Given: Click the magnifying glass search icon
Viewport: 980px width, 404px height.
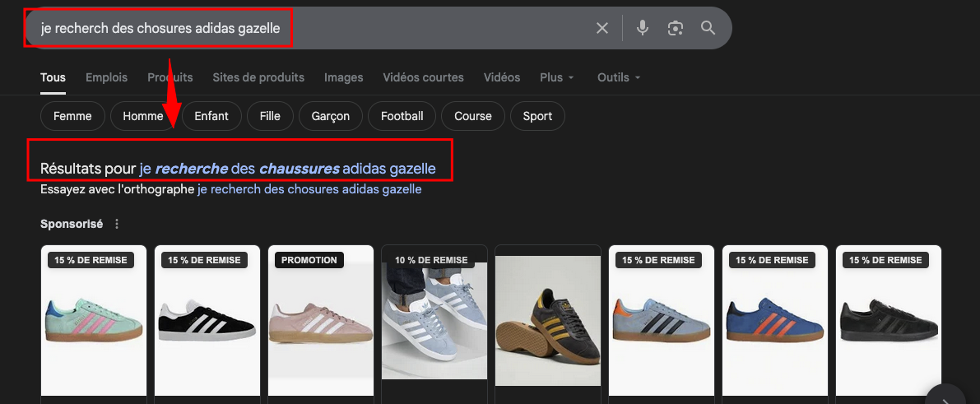Looking at the screenshot, I should [x=708, y=29].
